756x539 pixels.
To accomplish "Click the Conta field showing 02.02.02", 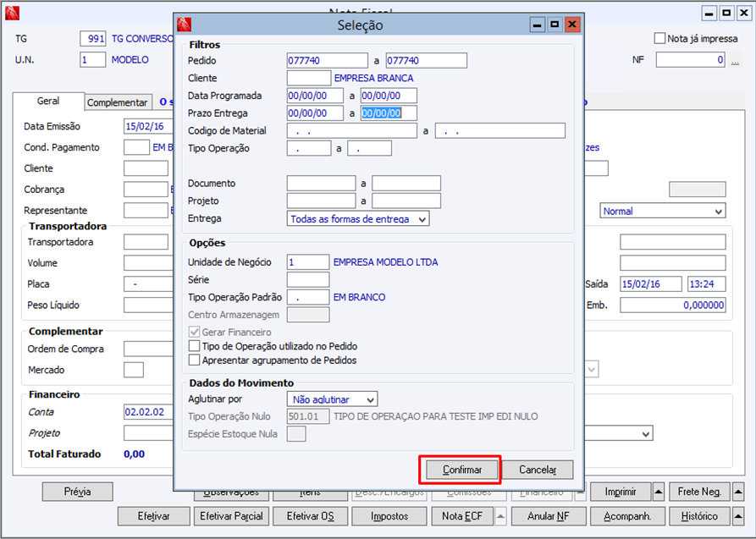I will point(148,412).
